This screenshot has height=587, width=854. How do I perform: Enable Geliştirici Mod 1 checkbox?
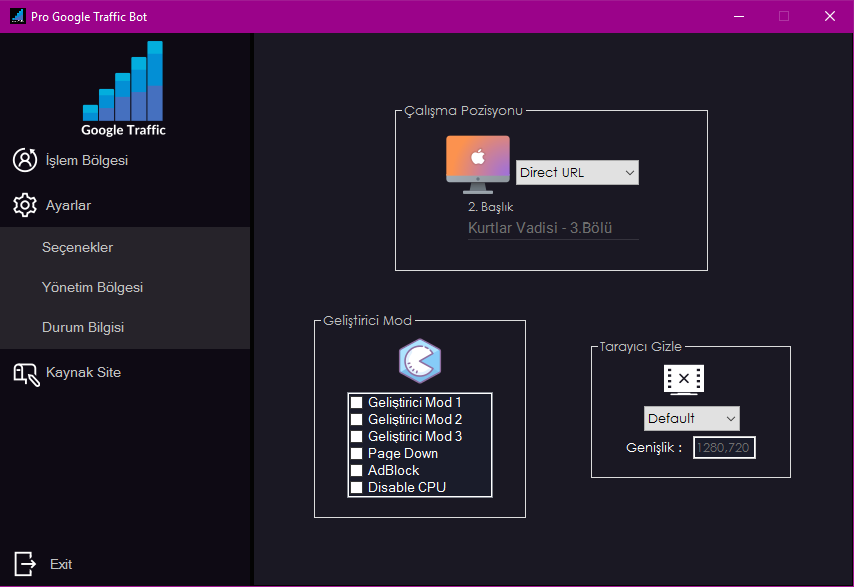tap(356, 402)
